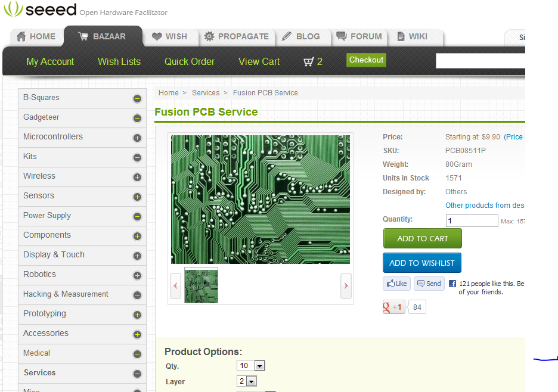Open the Qty. dropdown showing 10

click(251, 366)
